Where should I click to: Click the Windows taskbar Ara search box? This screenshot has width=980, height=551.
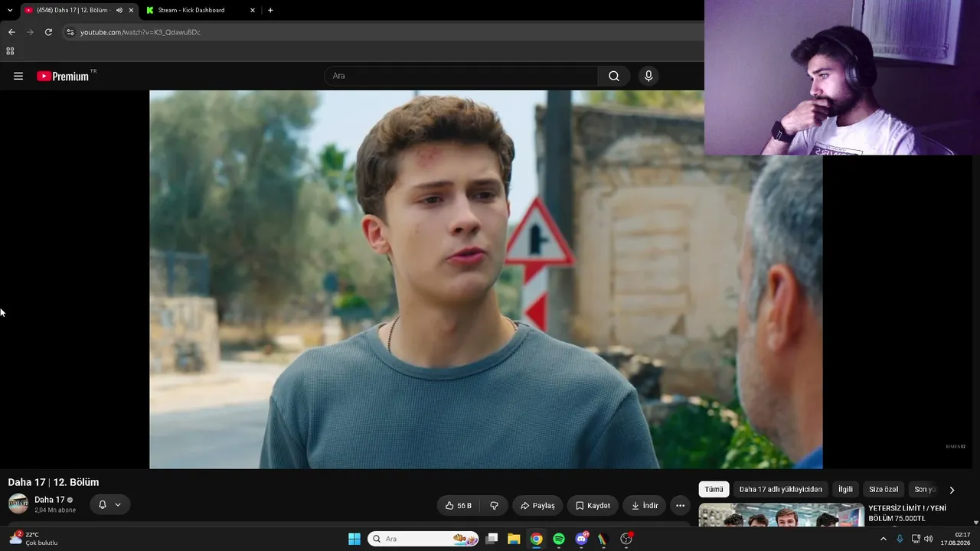[x=423, y=539]
